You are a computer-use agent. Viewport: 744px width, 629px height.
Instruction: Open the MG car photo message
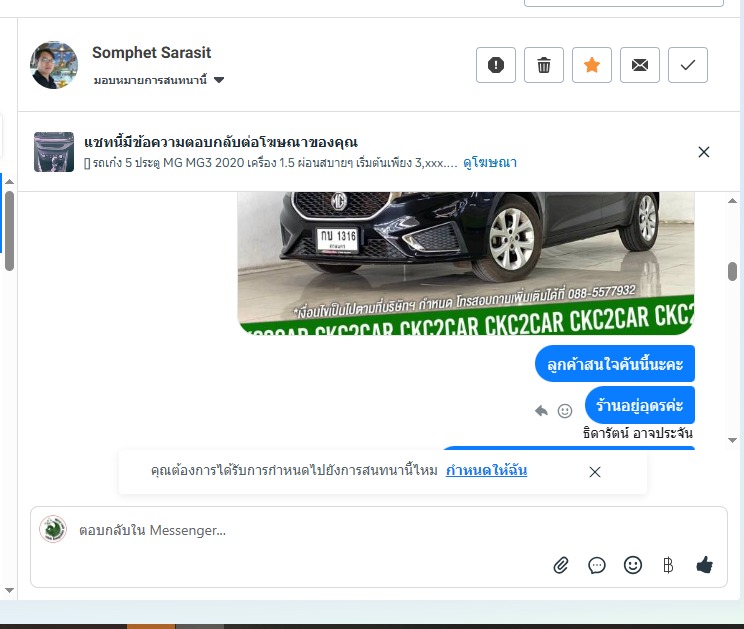pos(466,263)
